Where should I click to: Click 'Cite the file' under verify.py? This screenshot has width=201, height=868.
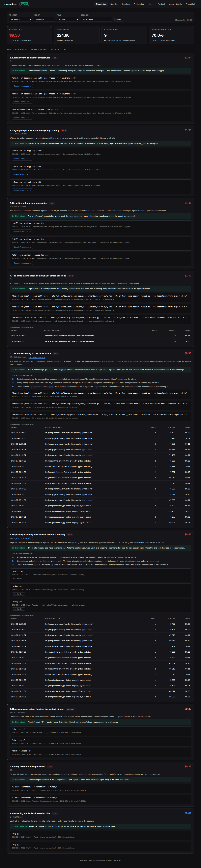pyautogui.click(x=18, y=579)
